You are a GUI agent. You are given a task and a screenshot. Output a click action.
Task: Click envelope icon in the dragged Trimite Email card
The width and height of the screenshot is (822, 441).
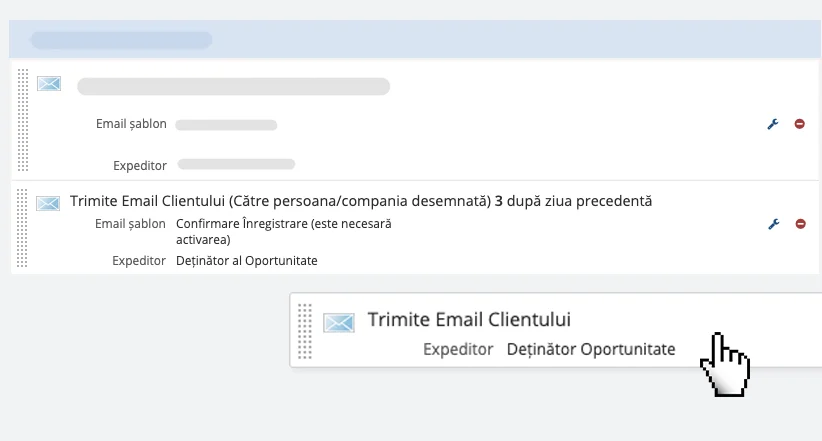[339, 322]
